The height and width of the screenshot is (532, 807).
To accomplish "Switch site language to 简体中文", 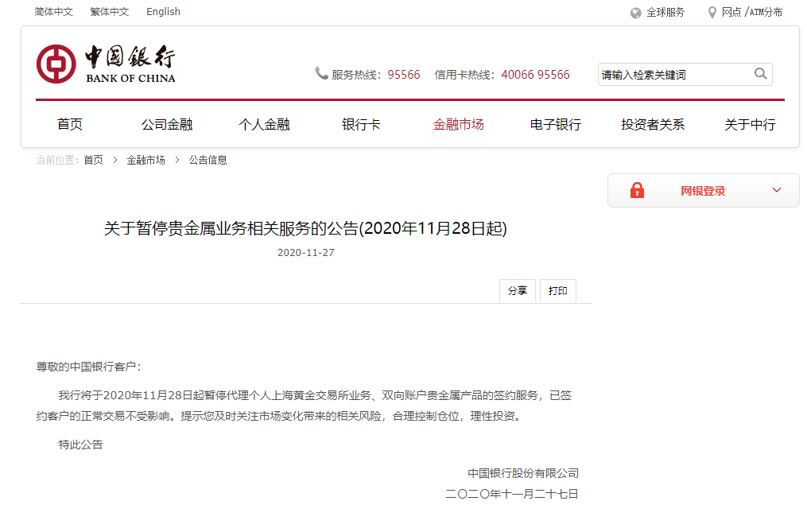I will 52,11.
